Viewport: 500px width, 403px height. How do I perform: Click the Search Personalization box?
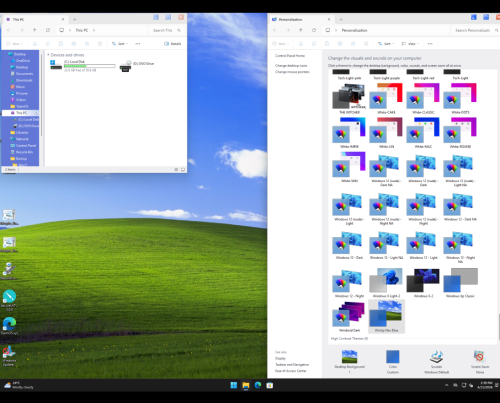pyautogui.click(x=475, y=30)
